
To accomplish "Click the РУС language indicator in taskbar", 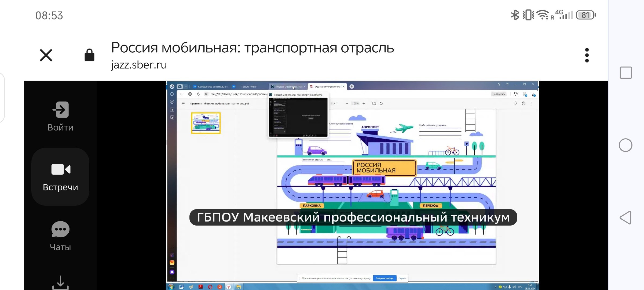I will point(520,287).
